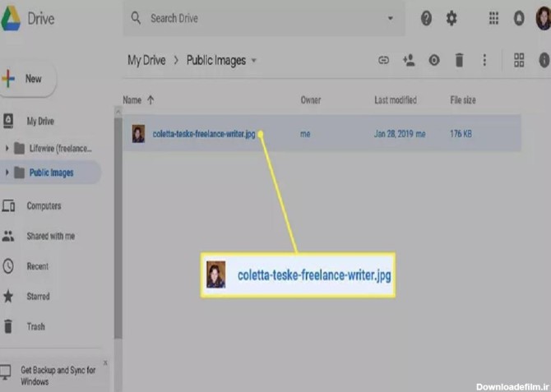Expand the Lifewire folder tree arrow
The height and width of the screenshot is (392, 551).
7,148
